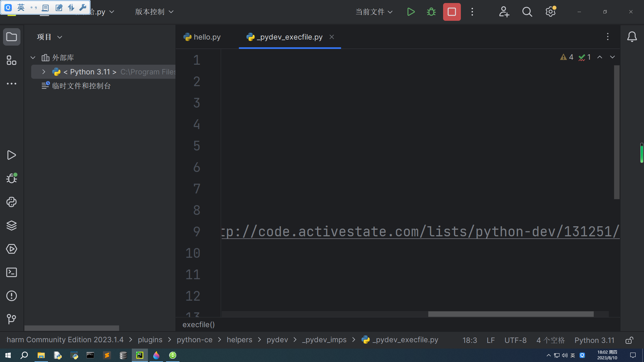This screenshot has height=362, width=644.
Task: Click the execfile() breadcrumb below the editor
Action: 199,324
